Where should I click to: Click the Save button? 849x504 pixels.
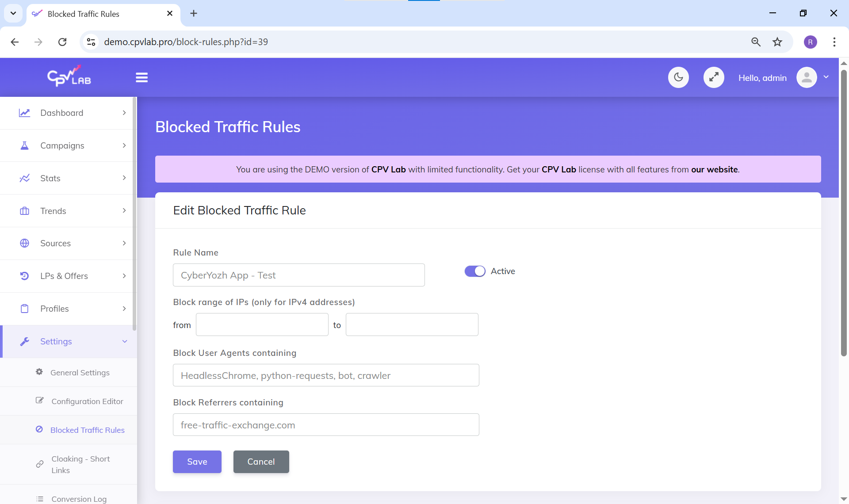click(197, 462)
